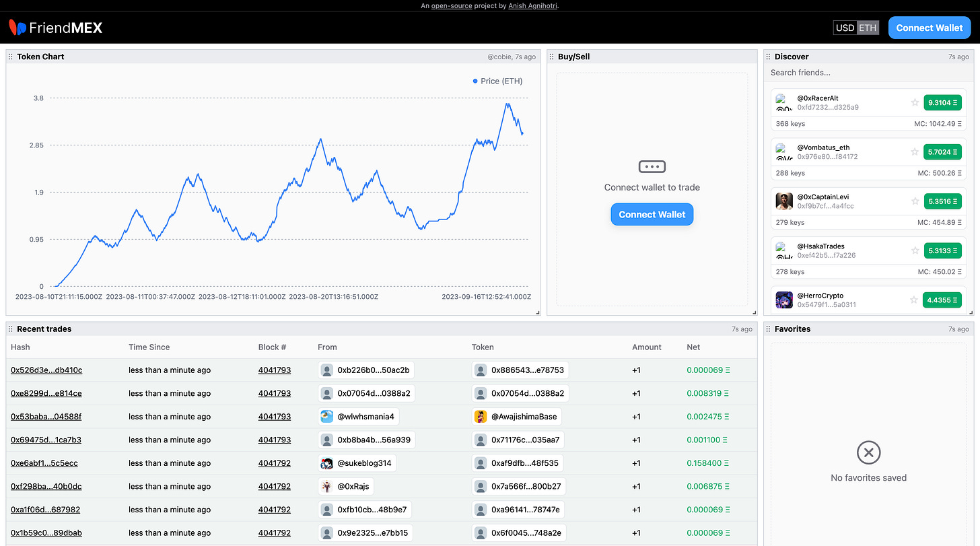Click the Token Chart resize corner handle
980x546 pixels.
coord(537,312)
